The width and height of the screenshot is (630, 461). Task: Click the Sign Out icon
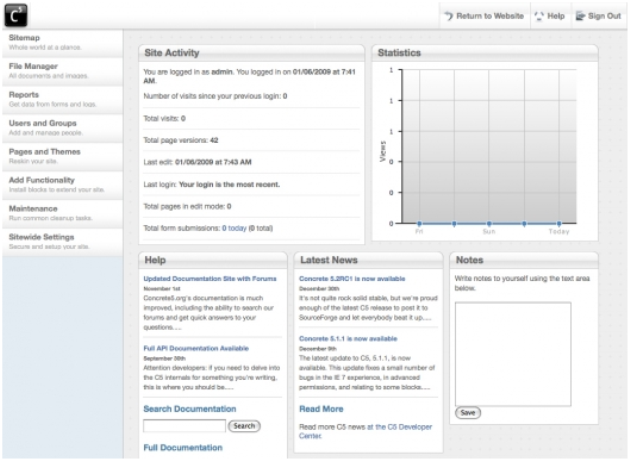(580, 16)
